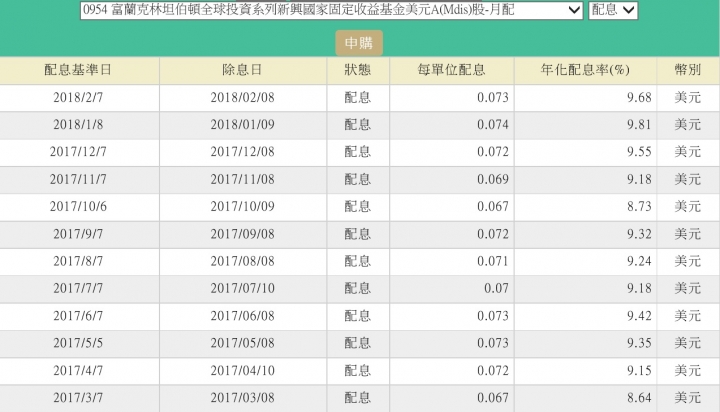Select base date cell 2017/7/7
Screen dimensions: 720x412
78,288
